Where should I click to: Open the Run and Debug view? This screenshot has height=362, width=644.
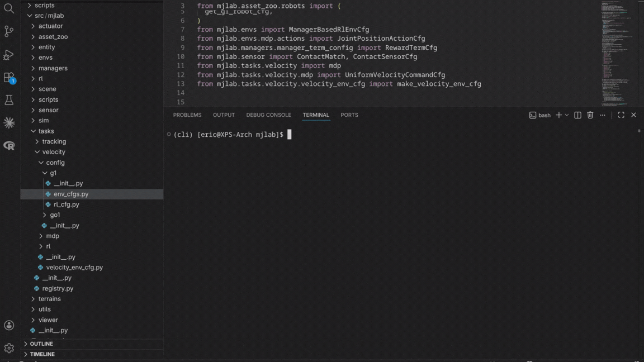coord(9,55)
